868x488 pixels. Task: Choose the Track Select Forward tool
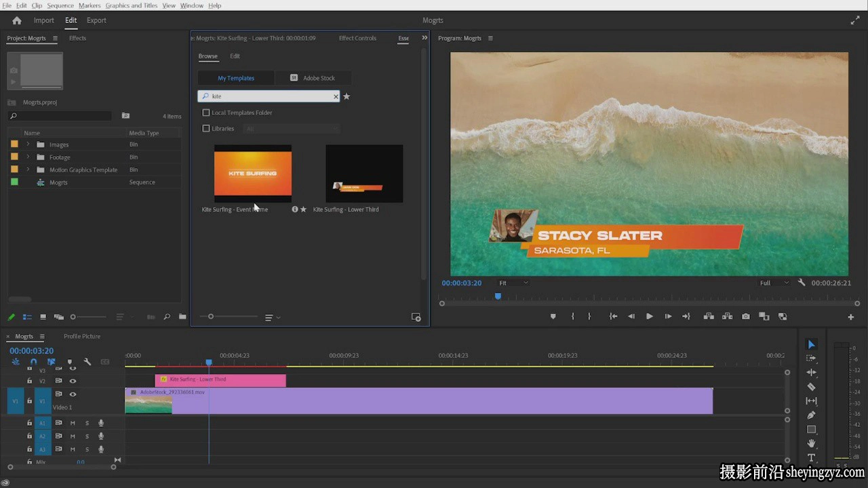(x=811, y=359)
